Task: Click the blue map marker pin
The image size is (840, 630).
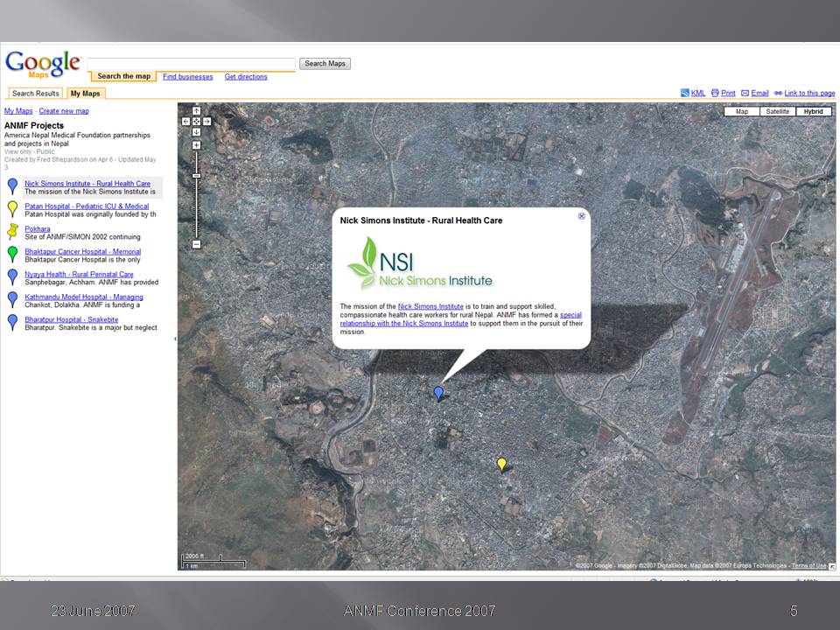Action: (439, 393)
